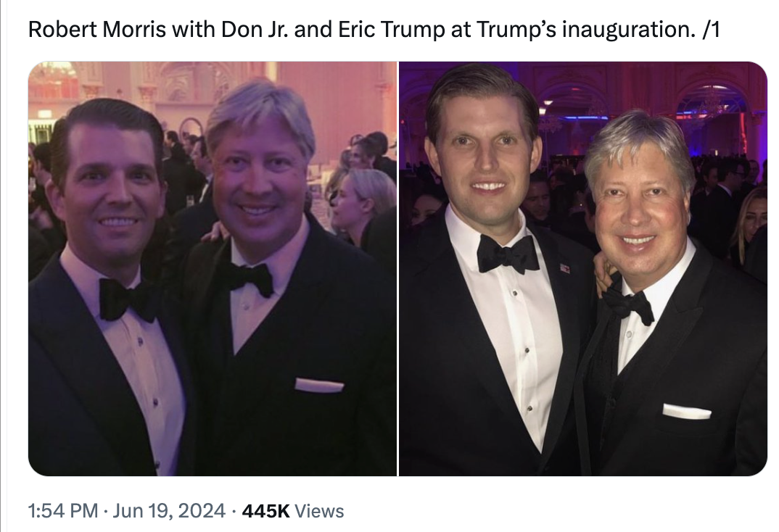This screenshot has width=779, height=532.
Task: Click the white pocket square in right photo
Action: (x=686, y=412)
